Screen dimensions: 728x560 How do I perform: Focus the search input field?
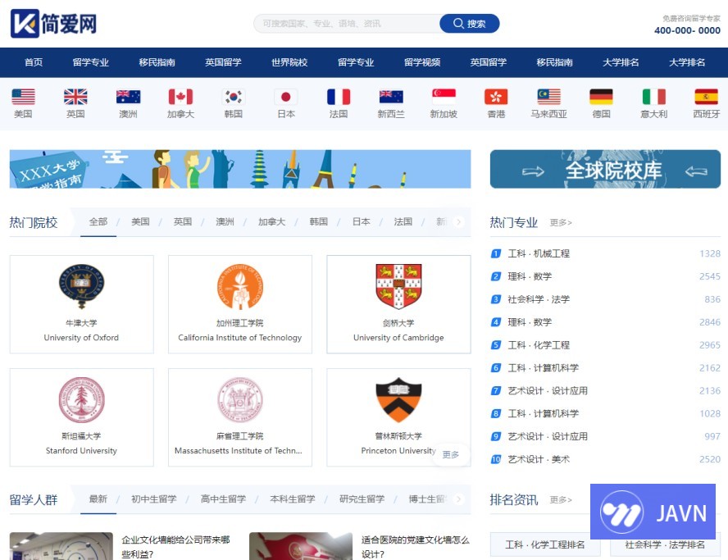348,23
